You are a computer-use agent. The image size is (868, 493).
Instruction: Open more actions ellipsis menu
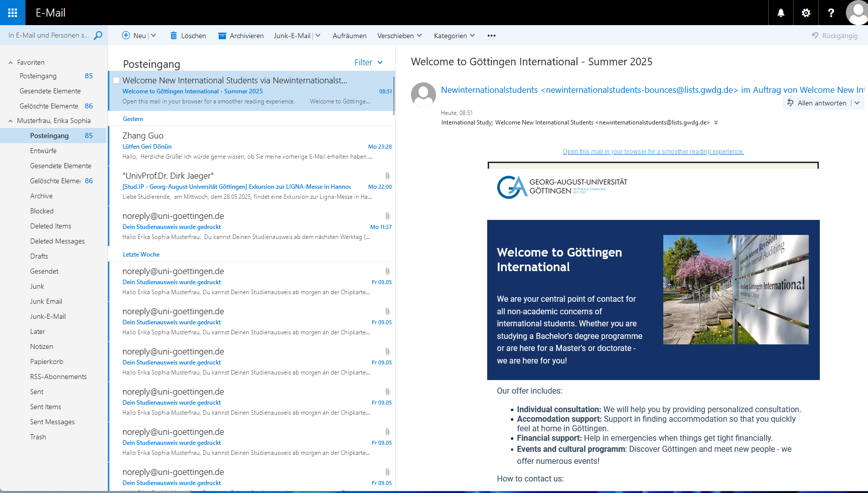(491, 36)
